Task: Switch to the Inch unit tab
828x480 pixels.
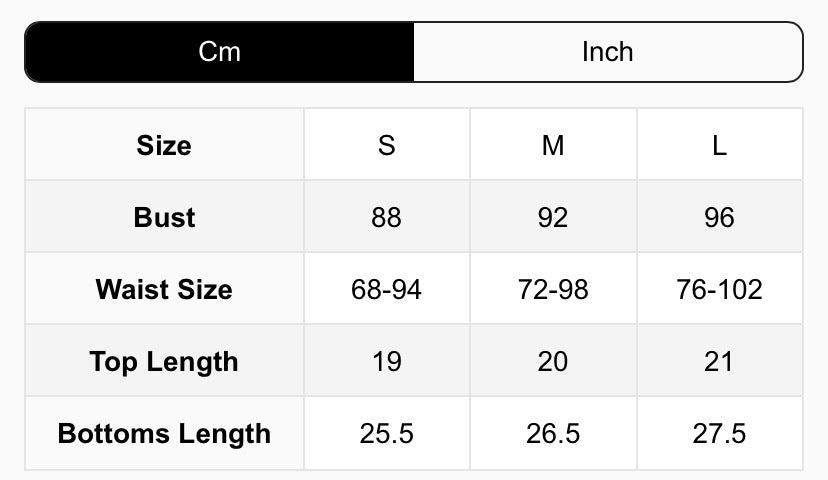Action: pos(607,52)
